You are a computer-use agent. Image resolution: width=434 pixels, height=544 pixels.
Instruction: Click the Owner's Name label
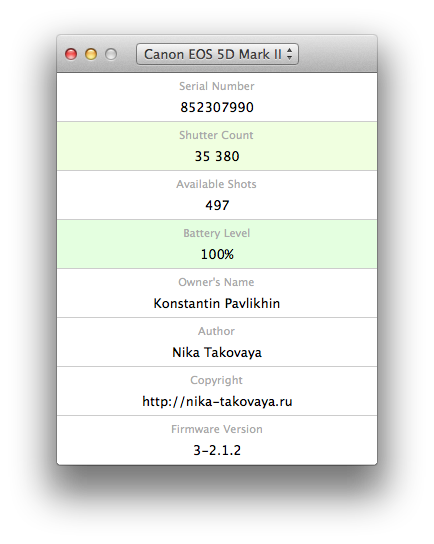[216, 282]
